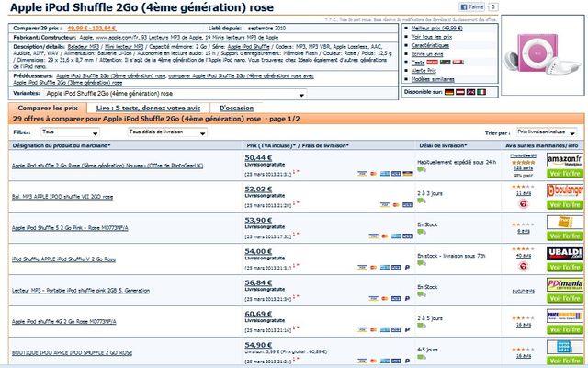Click Voir l'offre for the PriceMinister offer
The image size is (588, 368).
tap(565, 329)
